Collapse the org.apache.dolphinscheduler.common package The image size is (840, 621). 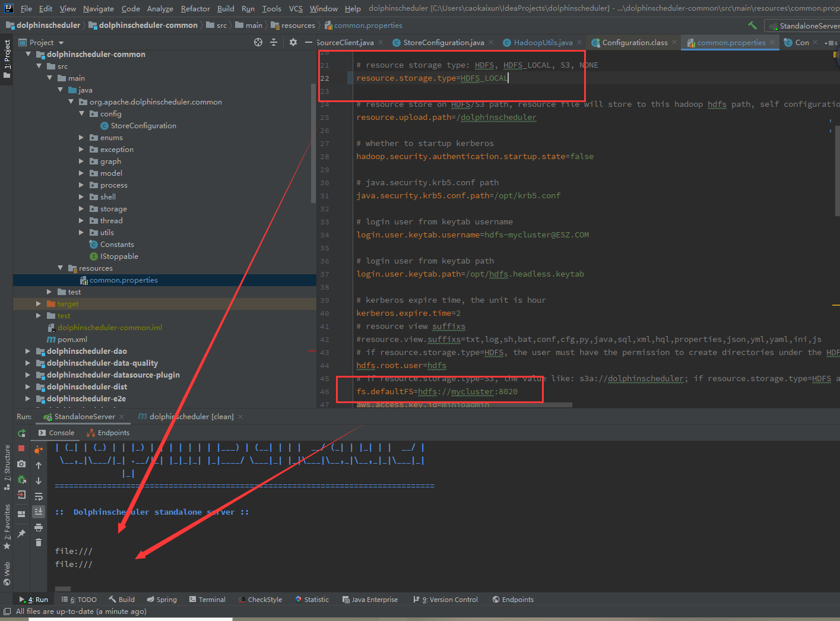pyautogui.click(x=71, y=102)
